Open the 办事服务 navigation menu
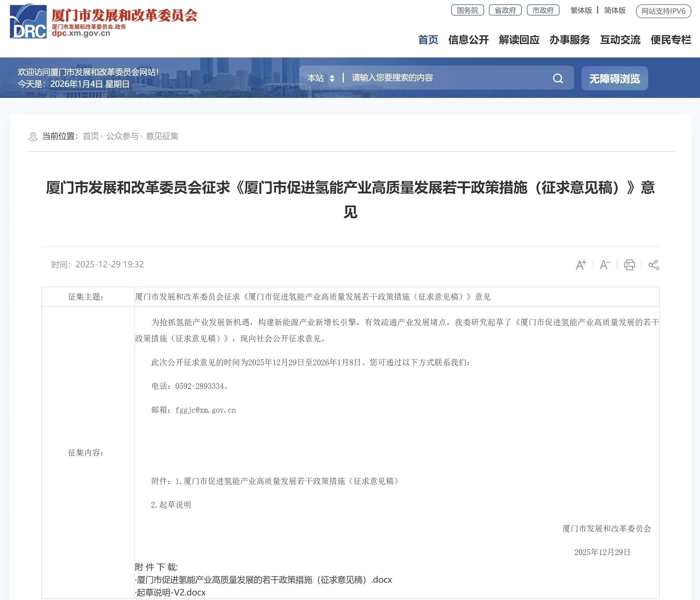700x600 pixels. pos(569,40)
